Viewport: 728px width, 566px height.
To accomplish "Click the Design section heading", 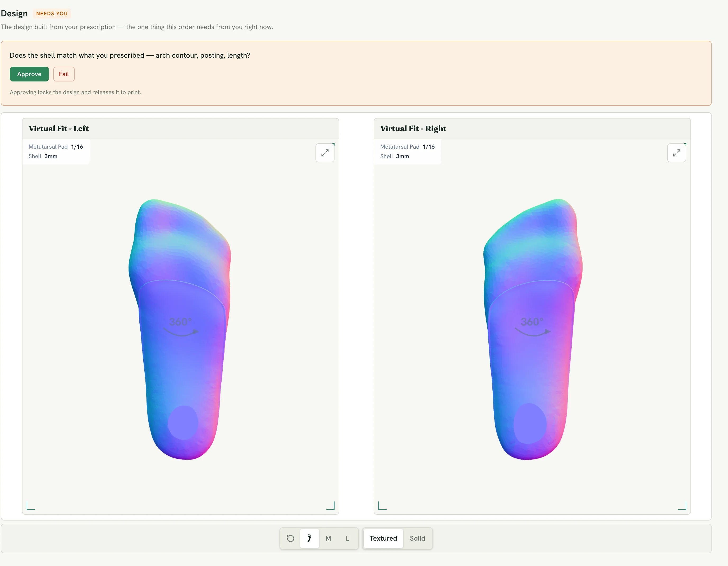I will click(x=14, y=13).
